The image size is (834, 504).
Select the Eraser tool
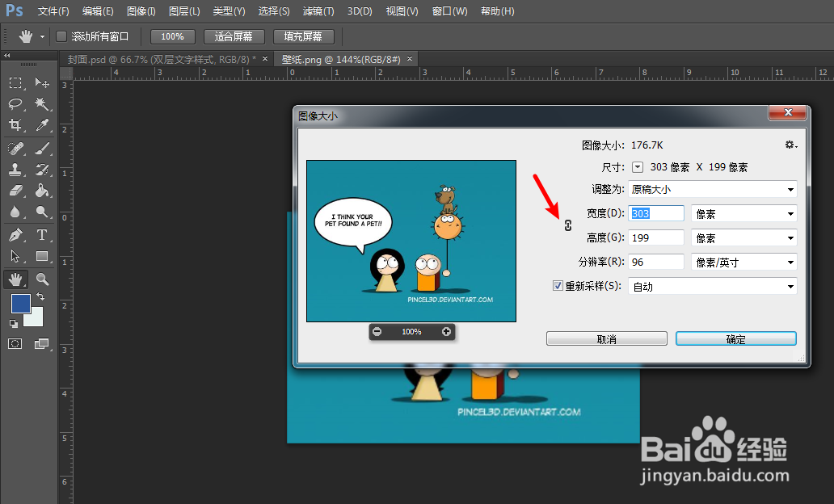pos(15,191)
